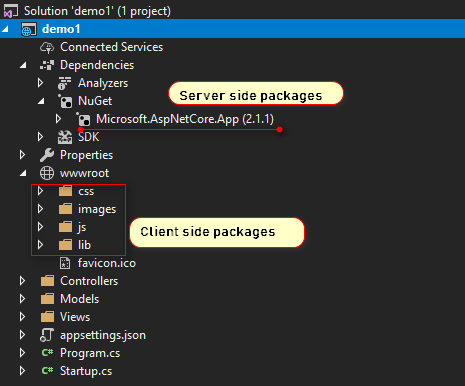Click the Connected Services cloud icon
This screenshot has width=465, height=386.
[47, 47]
